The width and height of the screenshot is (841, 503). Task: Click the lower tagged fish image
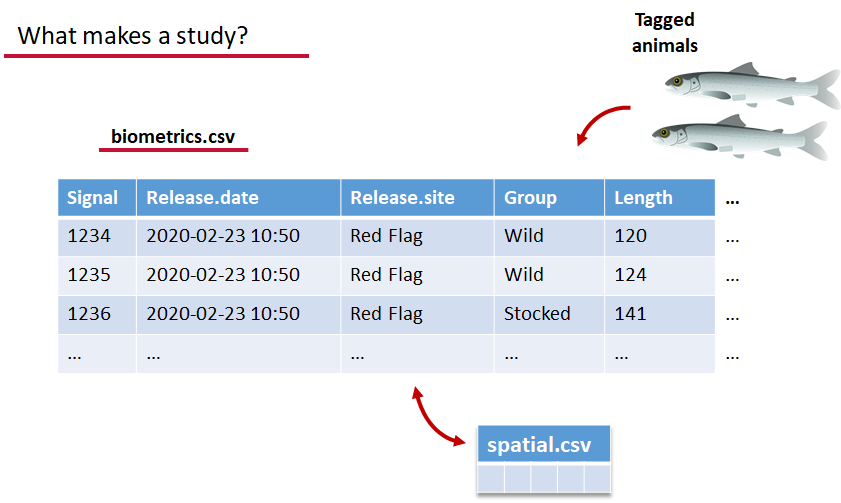pos(740,136)
